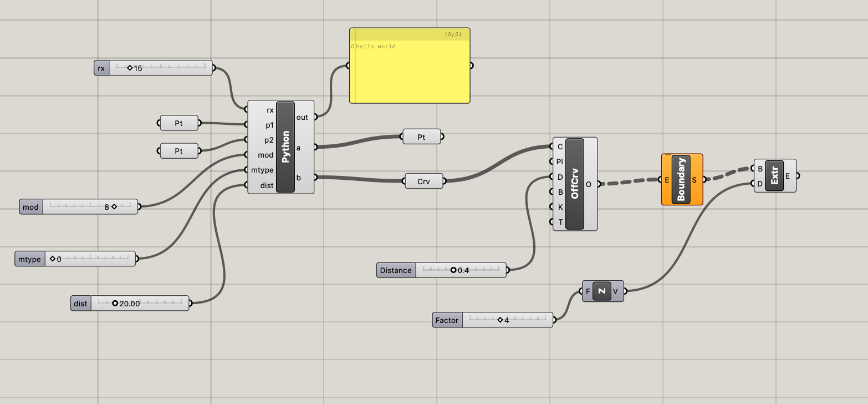868x404 pixels.
Task: Click the rx slider name label
Action: tap(101, 68)
